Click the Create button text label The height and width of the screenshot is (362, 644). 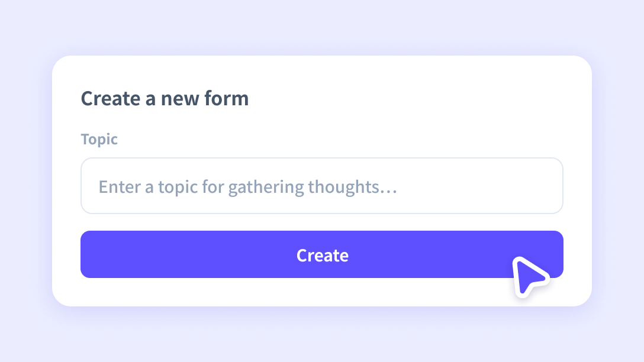322,254
